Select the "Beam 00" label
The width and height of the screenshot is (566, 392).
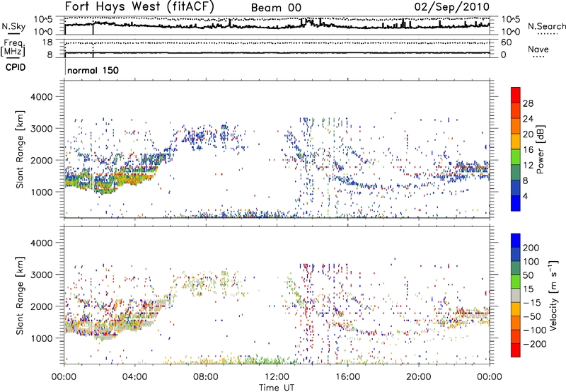pyautogui.click(x=276, y=8)
